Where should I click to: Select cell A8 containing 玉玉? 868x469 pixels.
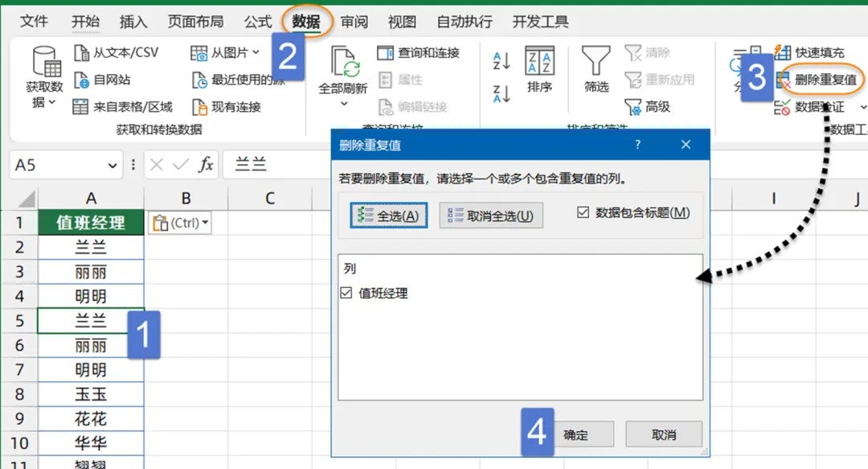[91, 394]
